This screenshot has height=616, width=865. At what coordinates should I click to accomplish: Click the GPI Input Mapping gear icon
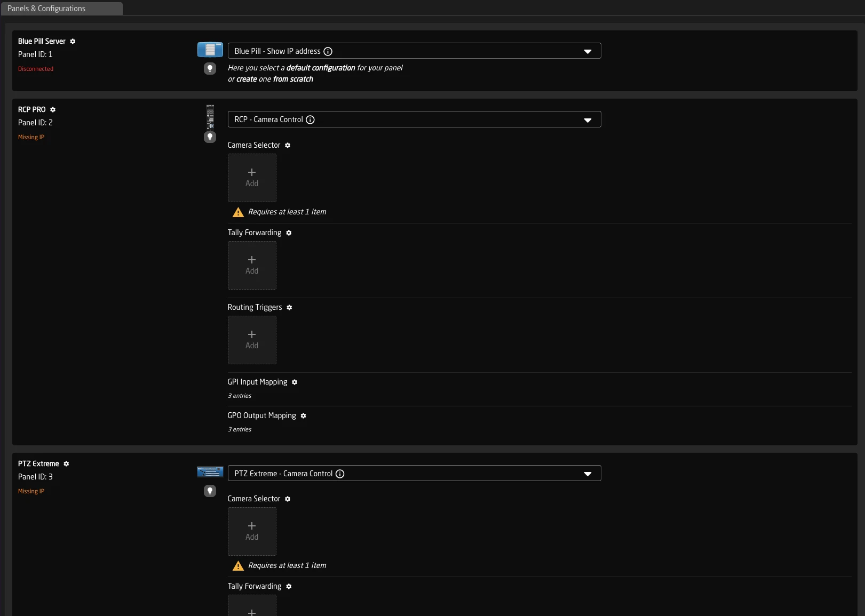295,382
